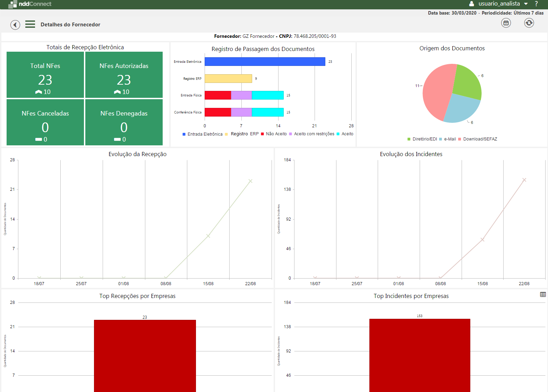Select the Total NFes tile
This screenshot has height=392, width=548.
pos(45,75)
